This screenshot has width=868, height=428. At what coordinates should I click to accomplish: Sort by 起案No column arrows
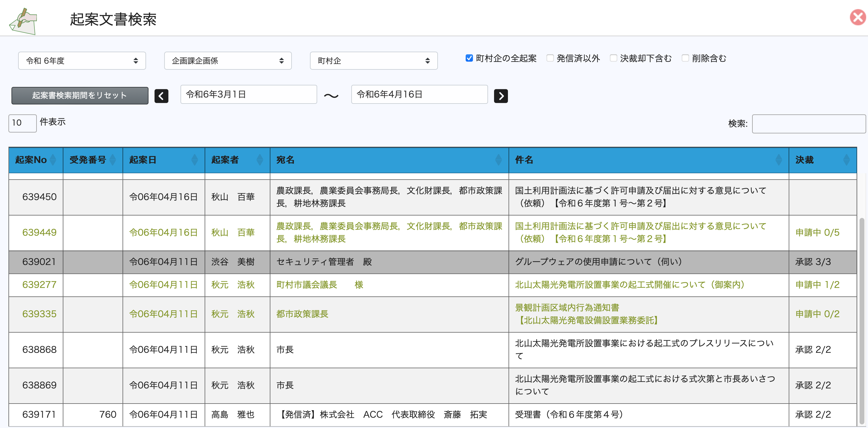(53, 160)
